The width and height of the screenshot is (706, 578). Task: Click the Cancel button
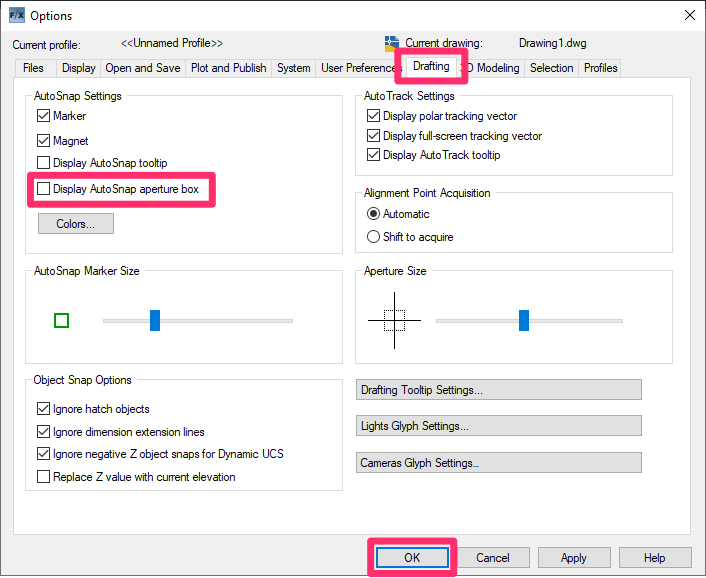tap(493, 558)
